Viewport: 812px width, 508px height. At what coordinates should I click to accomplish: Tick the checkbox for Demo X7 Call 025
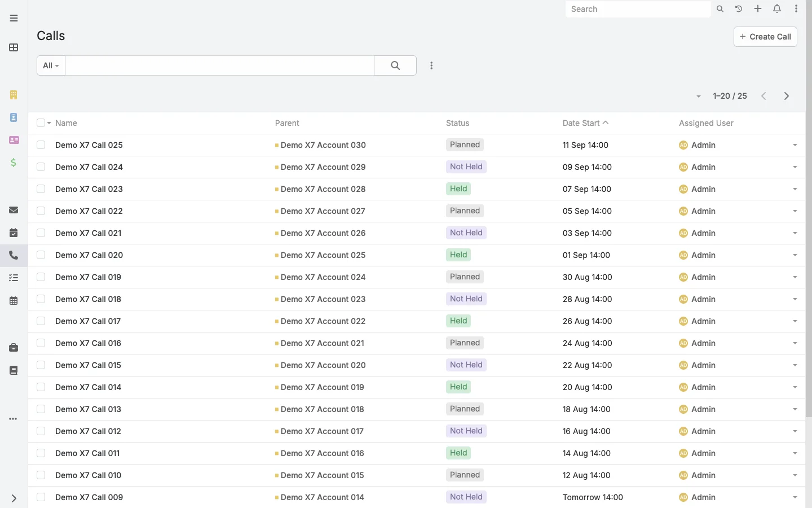(41, 145)
